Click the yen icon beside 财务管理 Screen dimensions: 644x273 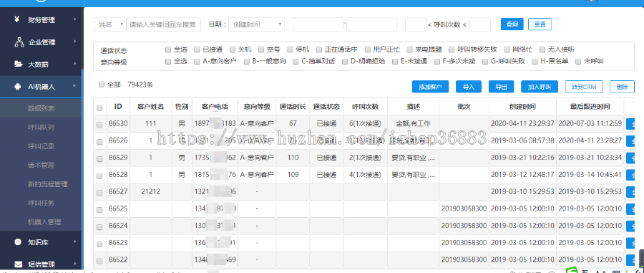(x=16, y=19)
